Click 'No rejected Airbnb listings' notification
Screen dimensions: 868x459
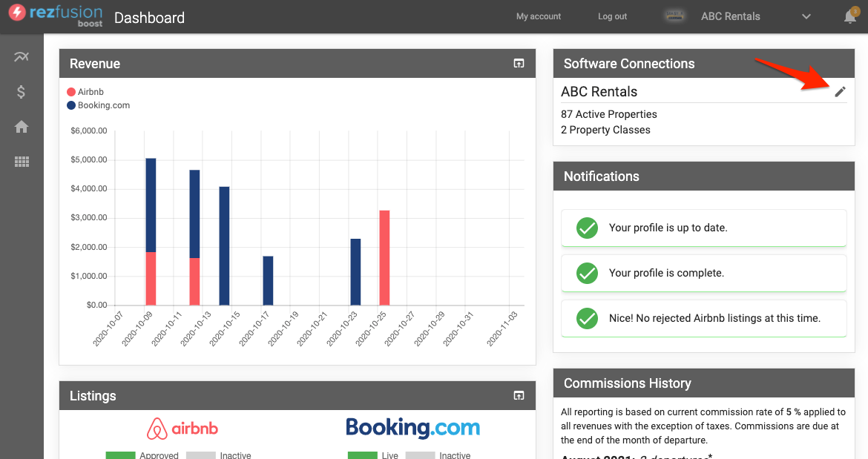pyautogui.click(x=703, y=319)
